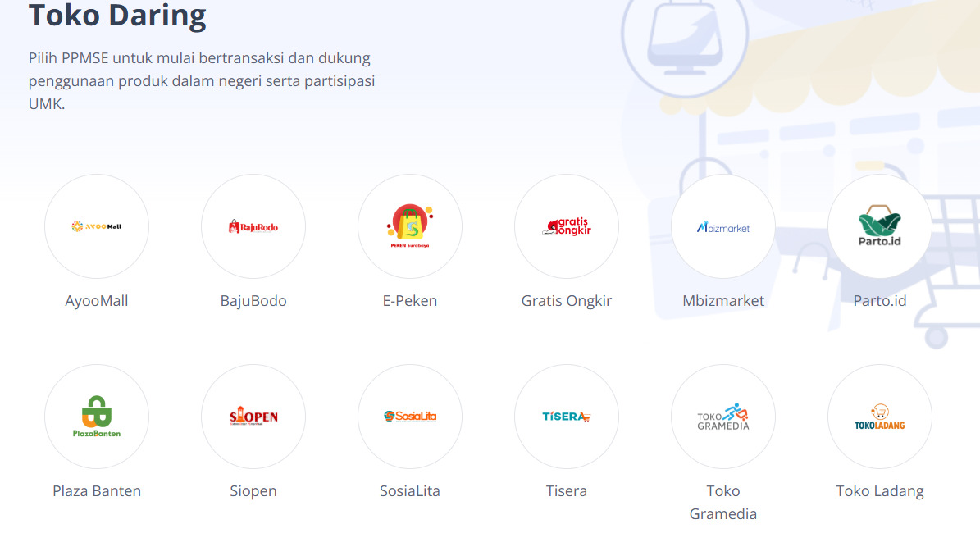The width and height of the screenshot is (980, 556).
Task: Click the Gratis Ongkir text label
Action: click(x=566, y=300)
